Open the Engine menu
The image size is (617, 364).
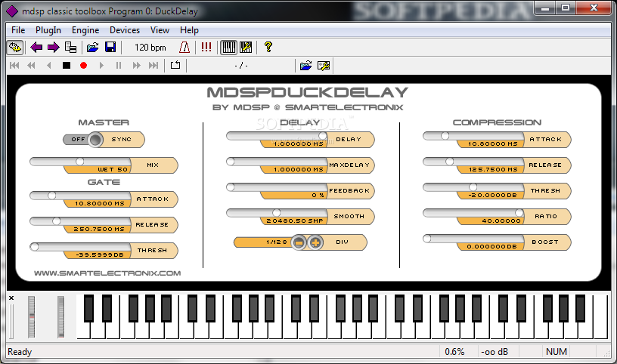tap(85, 30)
